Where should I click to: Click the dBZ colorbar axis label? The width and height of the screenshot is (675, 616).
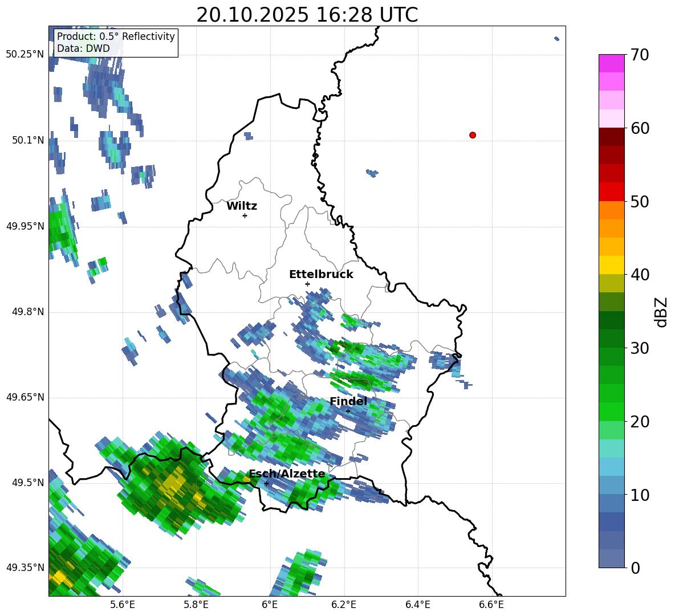pyautogui.click(x=662, y=312)
